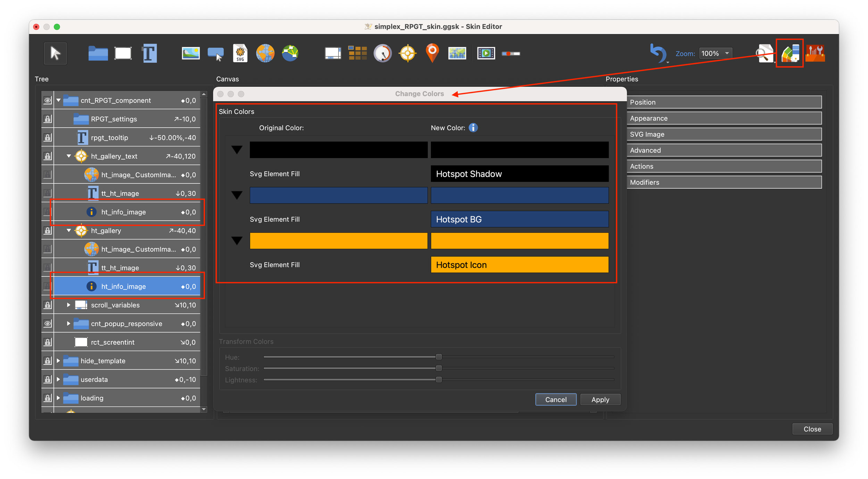Open the Appearance properties section
Viewport: 868px width, 479px height.
pos(724,118)
